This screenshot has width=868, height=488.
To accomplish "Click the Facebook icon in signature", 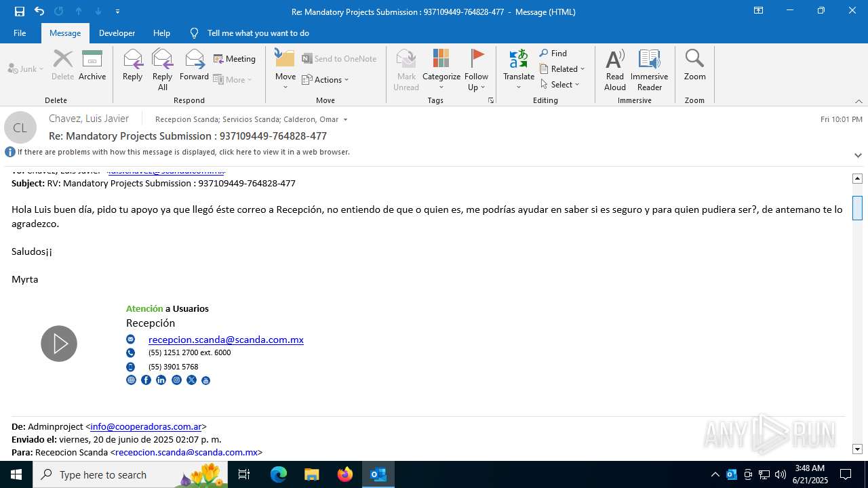I will (x=146, y=380).
